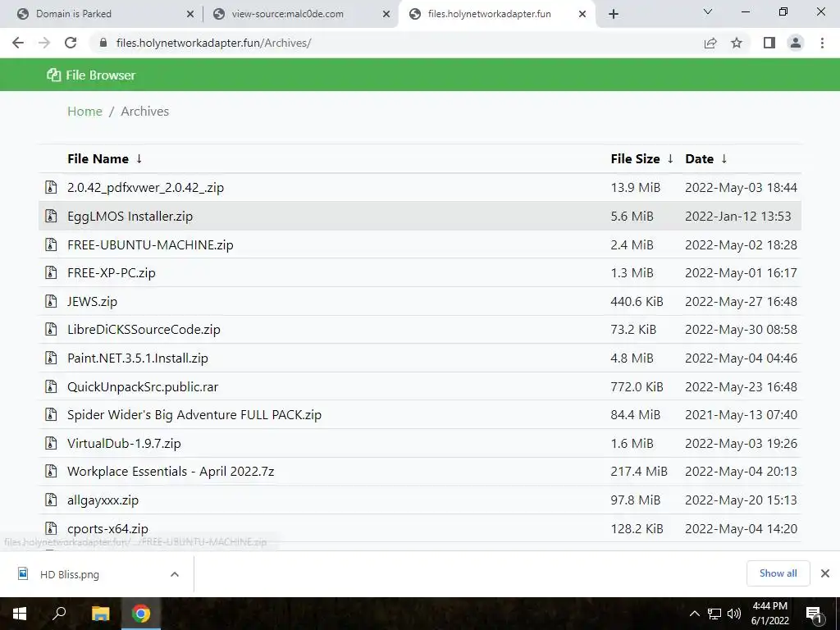Screen dimensions: 840x630
Task: Click archive icon beside 2.0.42_pdfxvwer_2.0.42_.zip
Action: point(51,188)
